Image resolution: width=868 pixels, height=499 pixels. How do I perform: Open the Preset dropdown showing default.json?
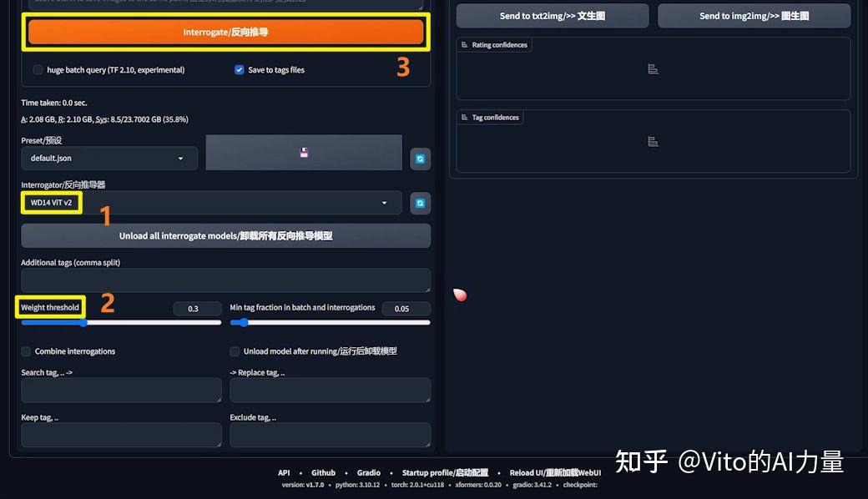coord(108,158)
